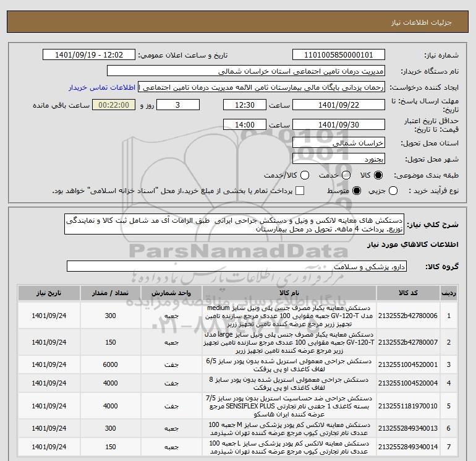Choose the متوسط purchase type radio
Viewport: 476px width, 461px height.
tap(357, 191)
